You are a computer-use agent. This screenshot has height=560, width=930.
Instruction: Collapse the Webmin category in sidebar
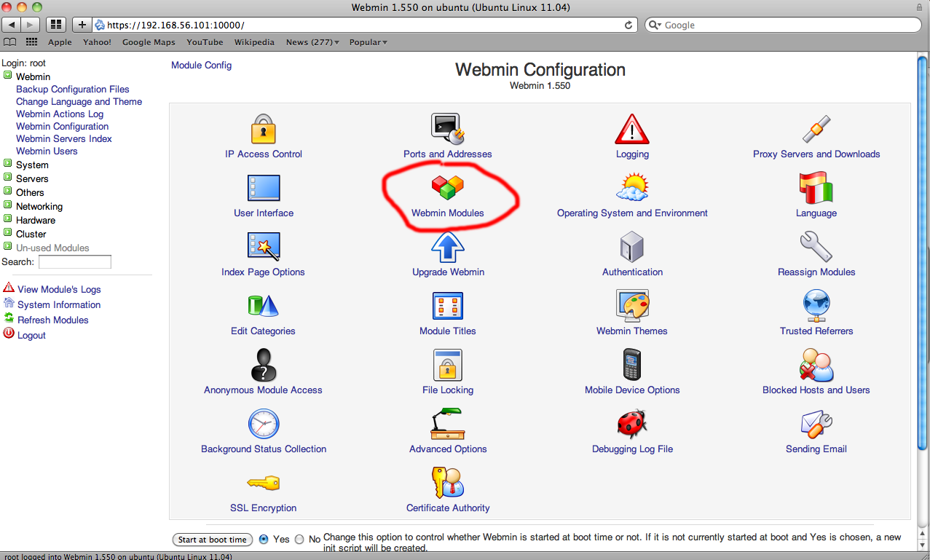(x=8, y=76)
